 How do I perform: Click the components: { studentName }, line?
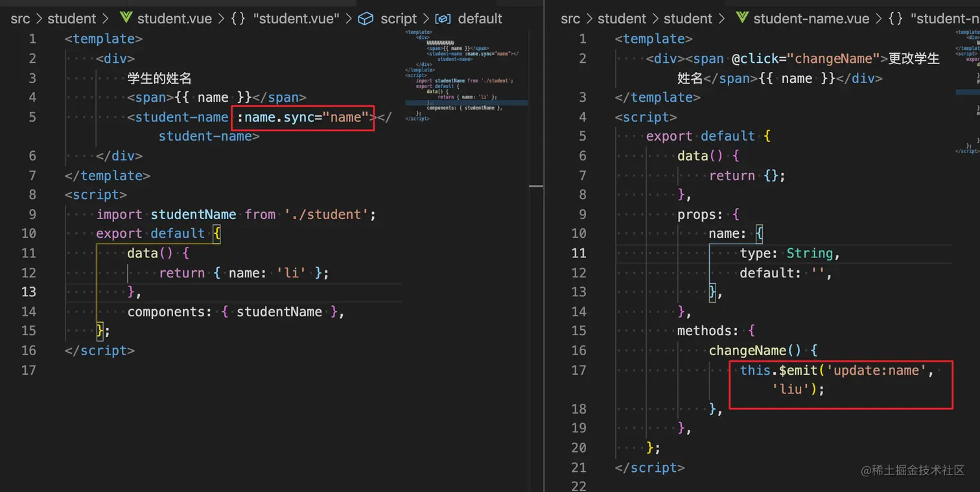pos(236,312)
